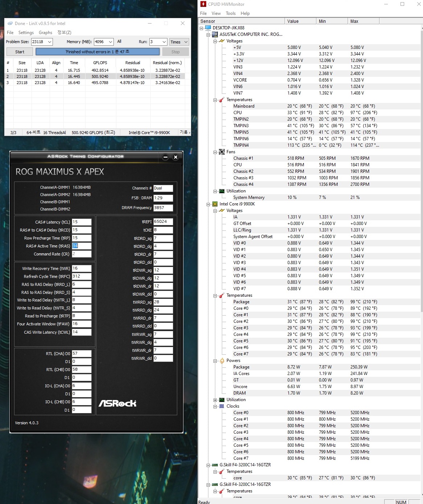
Task: Click the Intel Core i9 9900K chip icon
Action: point(215,204)
